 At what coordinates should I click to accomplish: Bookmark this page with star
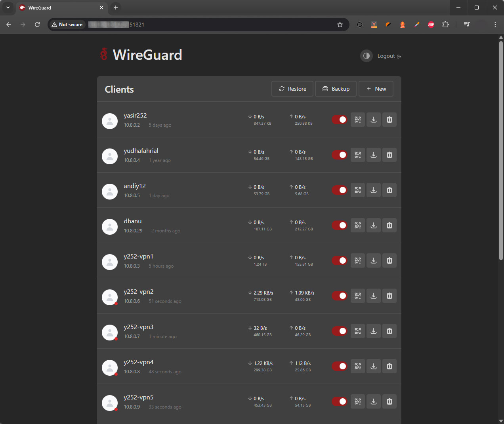point(340,25)
